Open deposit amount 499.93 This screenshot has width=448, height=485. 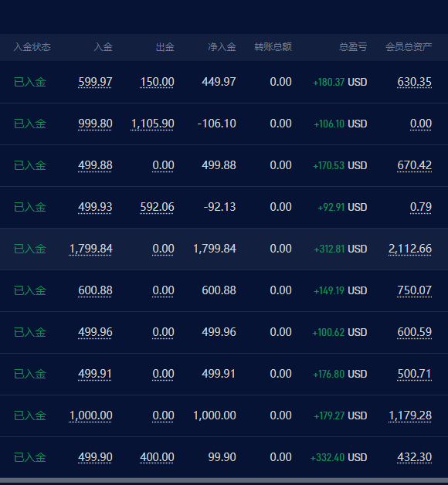[95, 207]
